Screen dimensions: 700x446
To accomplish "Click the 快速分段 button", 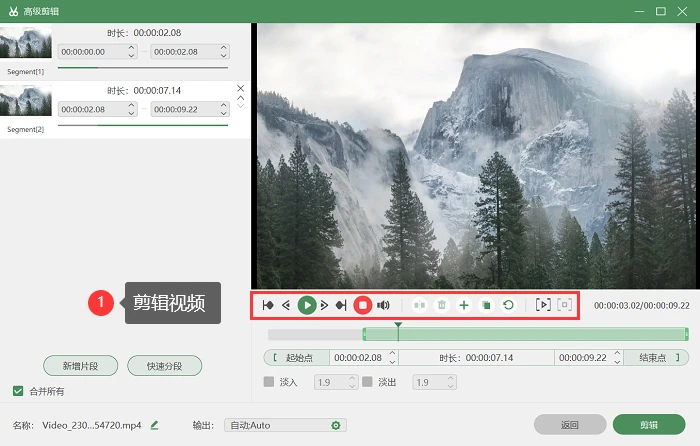I will [x=164, y=366].
